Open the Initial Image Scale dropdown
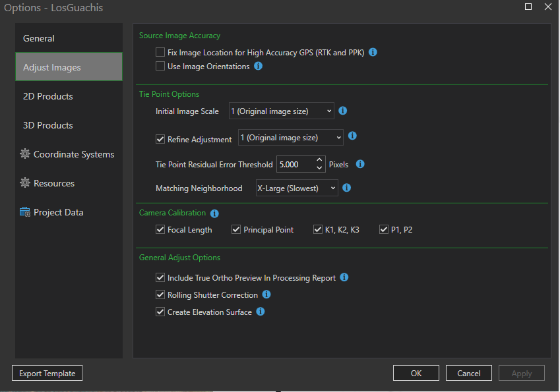The height and width of the screenshot is (392, 560). [x=282, y=111]
